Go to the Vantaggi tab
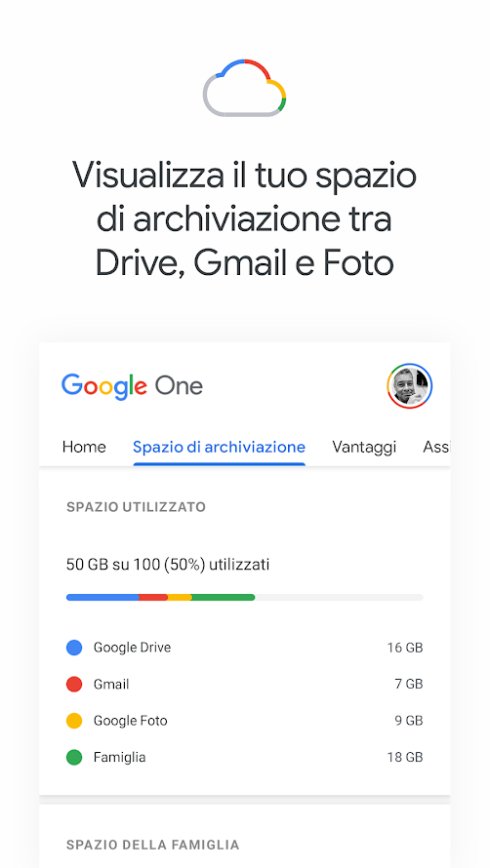The width and height of the screenshot is (489, 868). (x=364, y=447)
